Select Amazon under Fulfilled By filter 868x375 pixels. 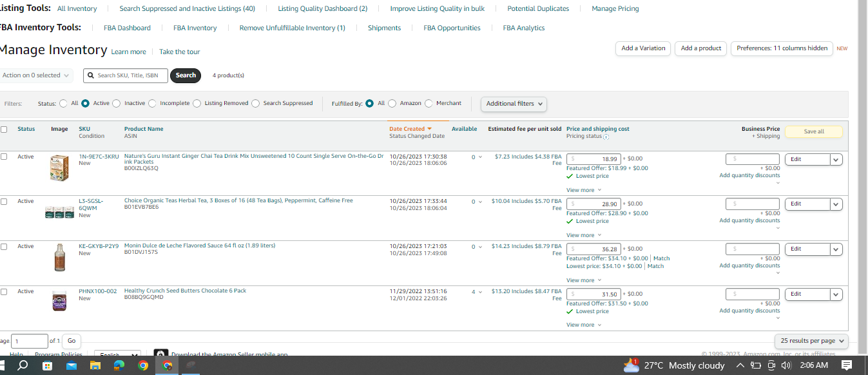392,103
